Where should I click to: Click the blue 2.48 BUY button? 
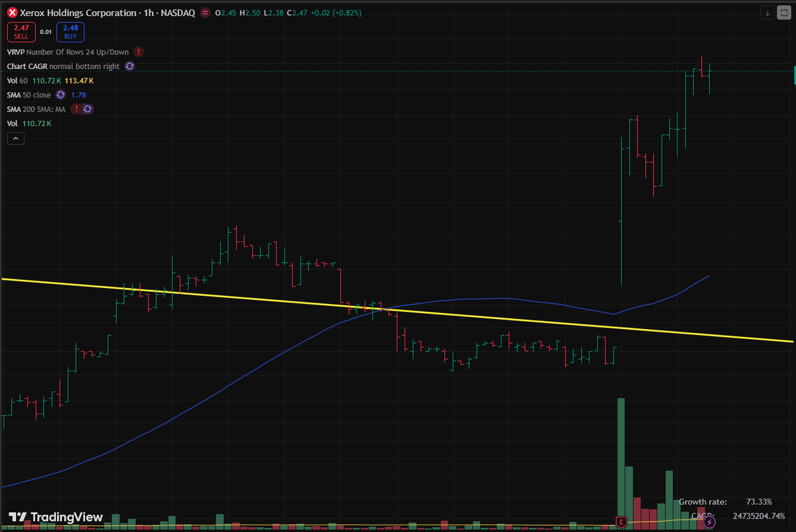(71, 32)
